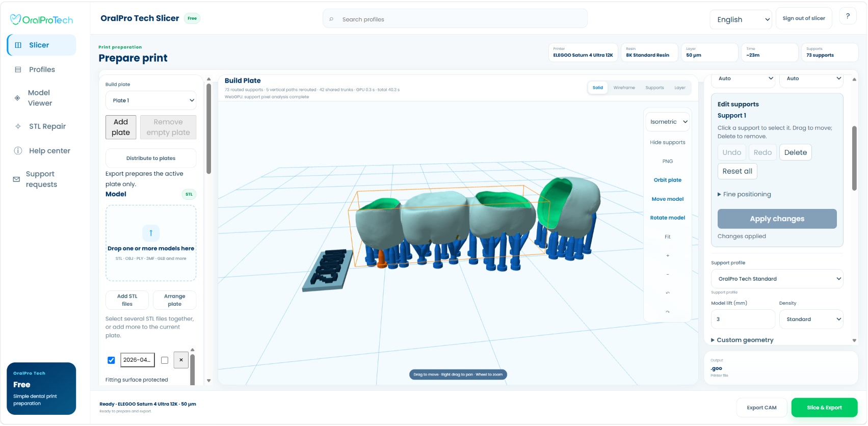Click the Slice & Export button
868x426 pixels.
point(824,408)
